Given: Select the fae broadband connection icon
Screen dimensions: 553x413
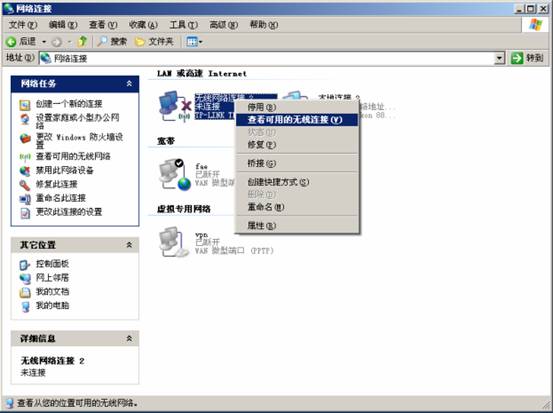Looking at the screenshot, I should click(x=175, y=175).
